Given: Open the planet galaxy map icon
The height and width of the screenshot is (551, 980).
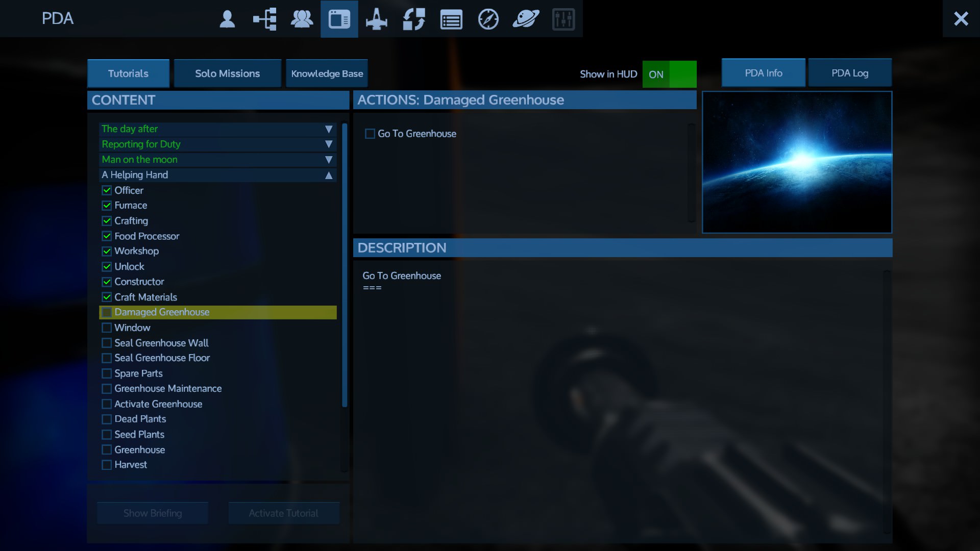Looking at the screenshot, I should point(526,19).
